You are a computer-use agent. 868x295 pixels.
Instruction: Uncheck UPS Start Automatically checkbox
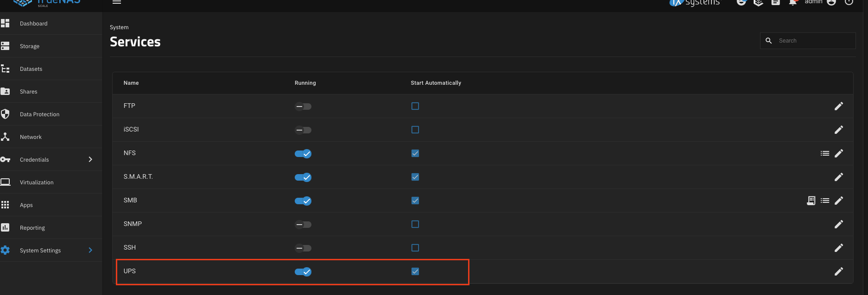point(415,271)
